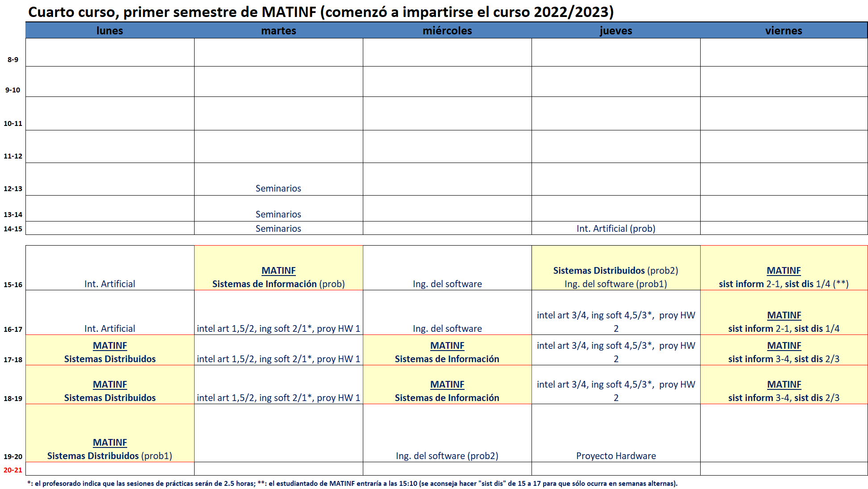Click the red '20-21' time slot label
The width and height of the screenshot is (868, 489).
[x=13, y=470]
